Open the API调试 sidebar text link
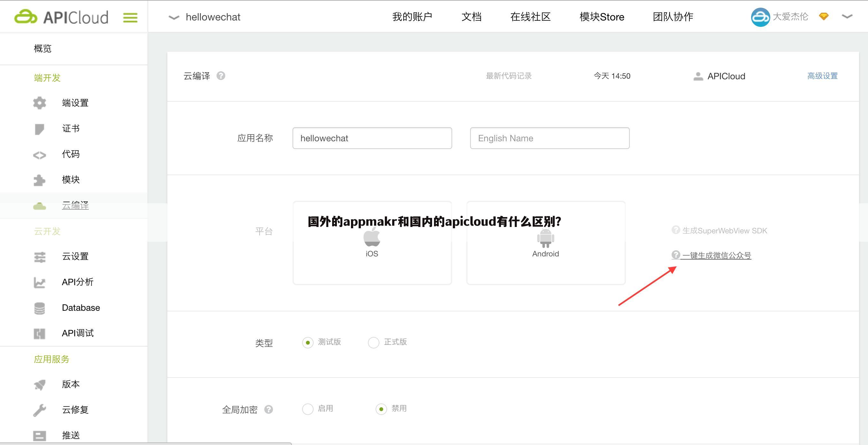Viewport: 868px width, 445px height. coord(78,333)
